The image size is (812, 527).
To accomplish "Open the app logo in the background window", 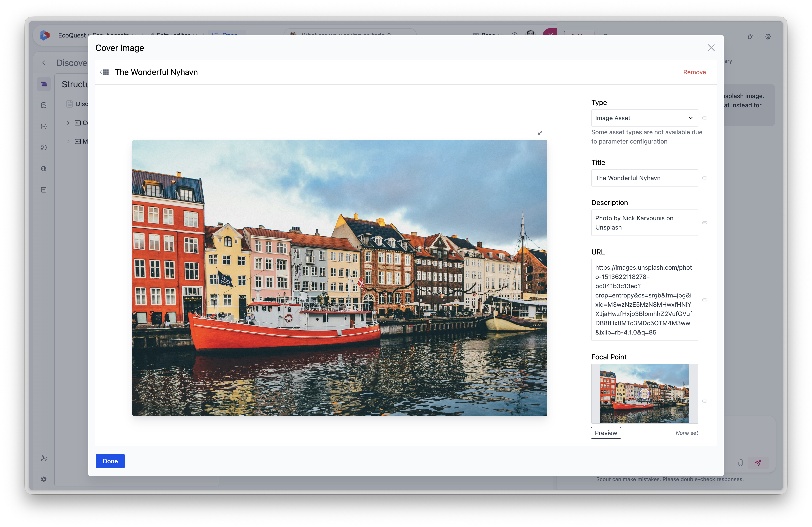I will pyautogui.click(x=45, y=35).
